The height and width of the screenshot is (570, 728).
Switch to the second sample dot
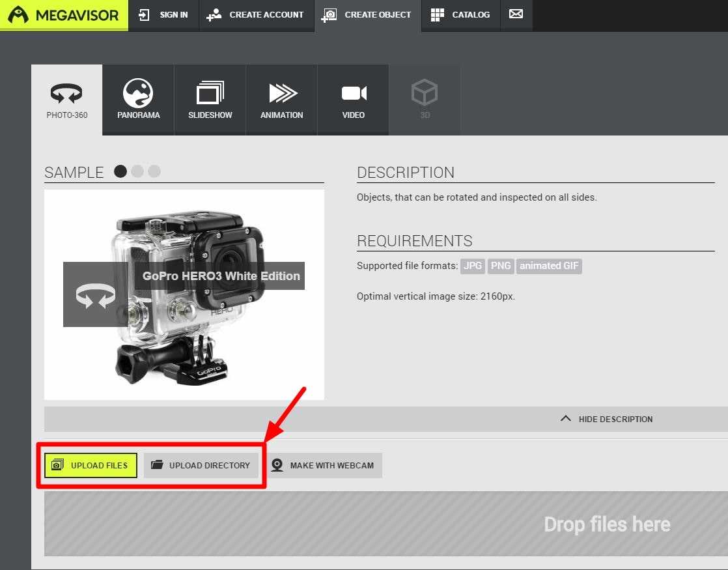[137, 171]
